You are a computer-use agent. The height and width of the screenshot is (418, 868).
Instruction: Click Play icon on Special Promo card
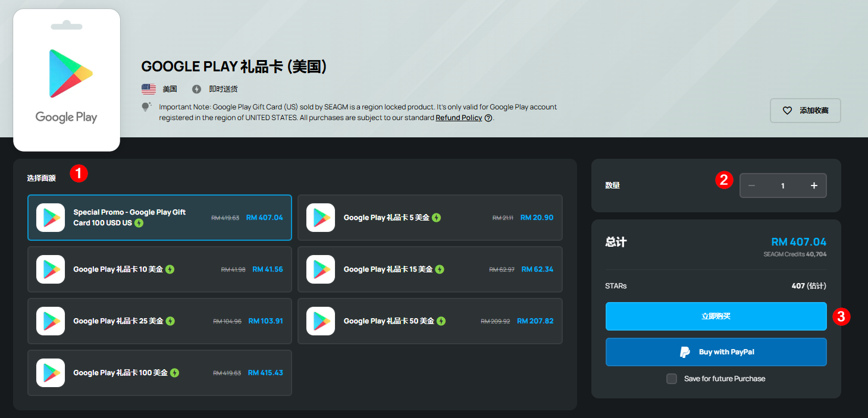(x=51, y=218)
